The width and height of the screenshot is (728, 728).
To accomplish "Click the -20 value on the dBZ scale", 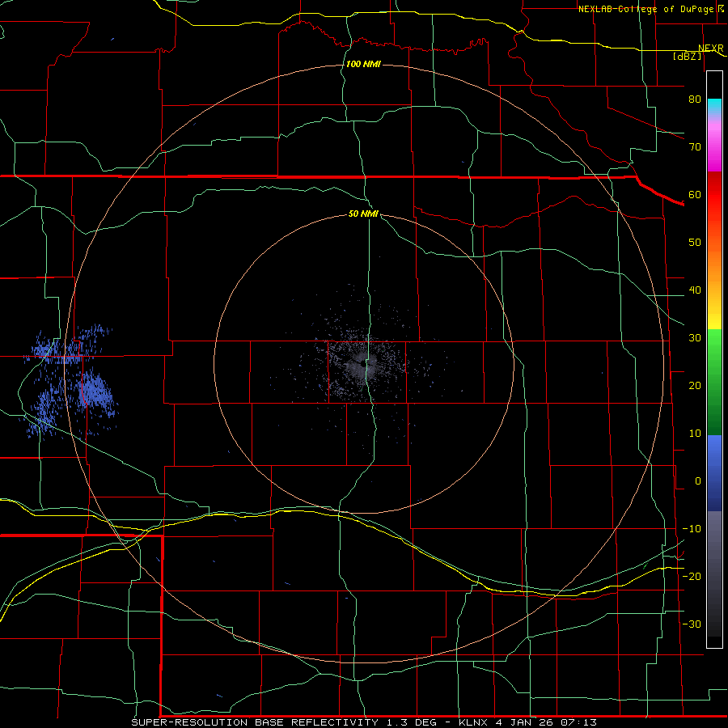I will [692, 576].
